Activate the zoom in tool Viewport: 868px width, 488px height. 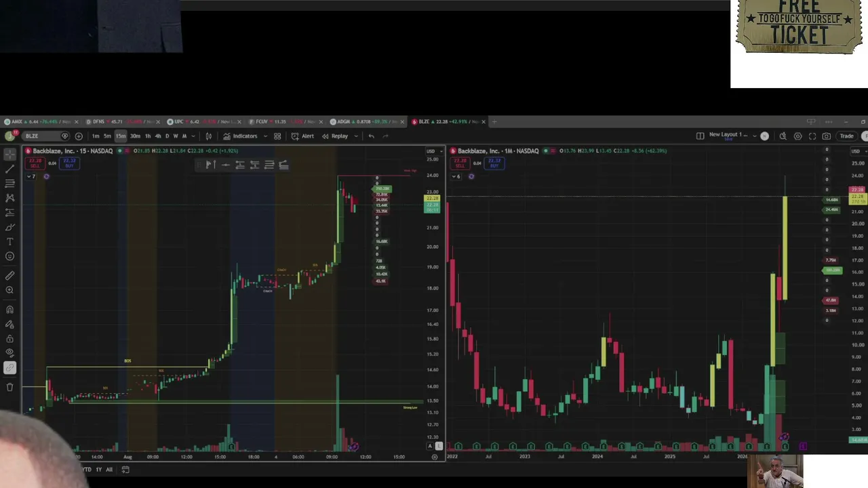click(9, 290)
